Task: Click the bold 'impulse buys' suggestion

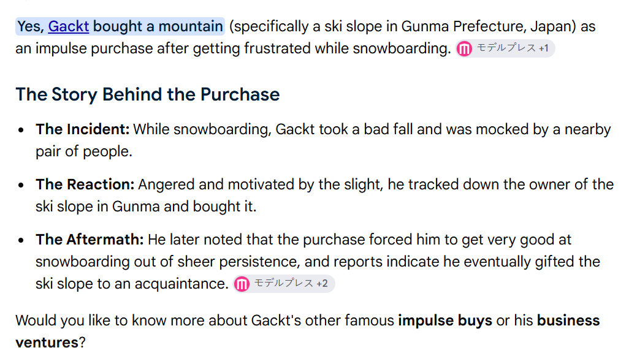Action: (x=445, y=321)
